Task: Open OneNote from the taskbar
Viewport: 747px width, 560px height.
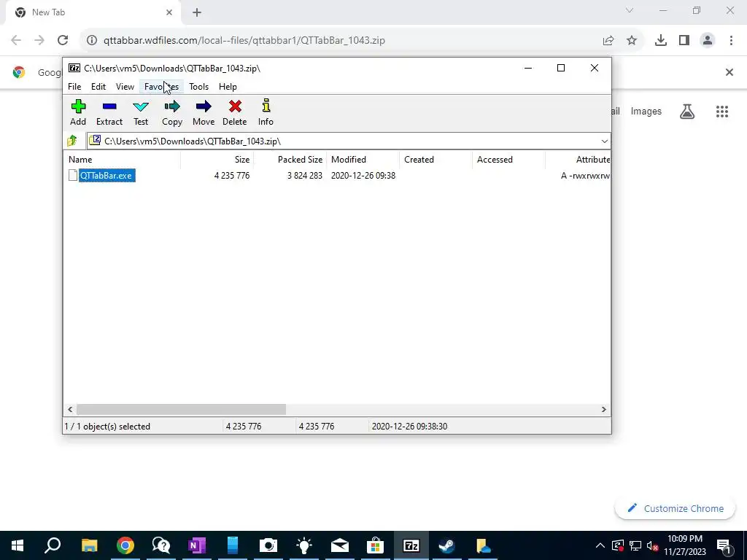Action: coord(196,545)
